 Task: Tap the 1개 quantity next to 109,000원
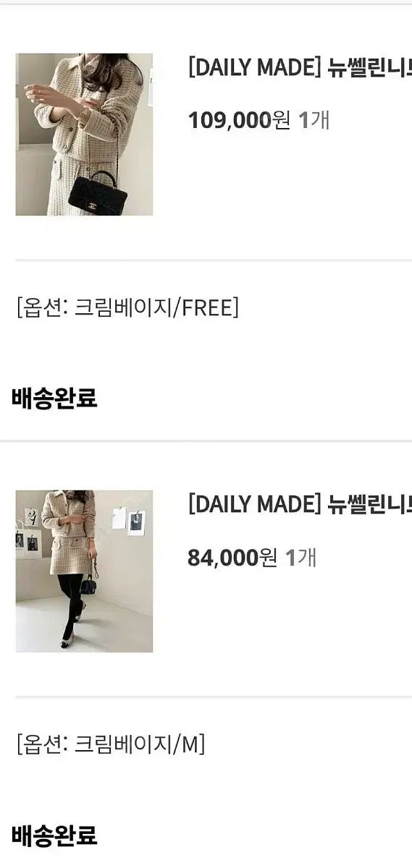314,120
